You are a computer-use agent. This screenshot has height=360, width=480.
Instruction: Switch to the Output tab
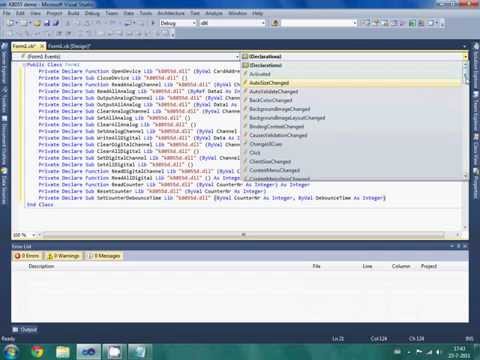[25, 330]
